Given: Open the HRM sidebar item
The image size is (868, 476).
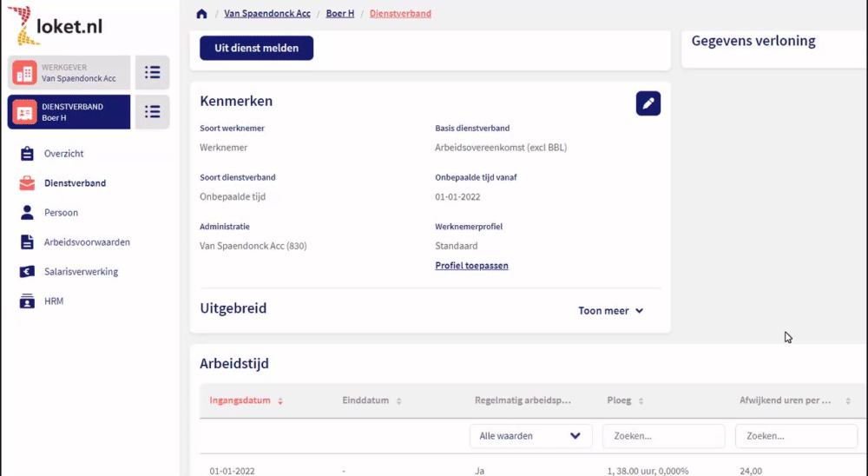Looking at the screenshot, I should pos(54,301).
